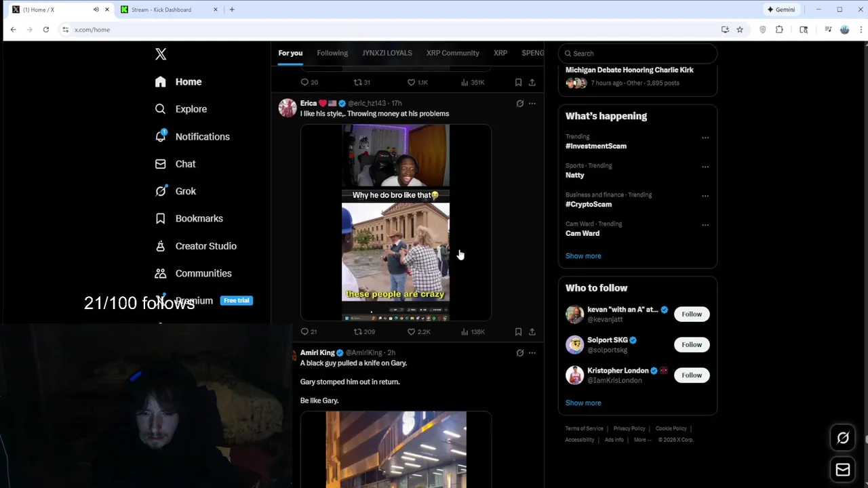
Task: Open the Cam Ward trending topic
Action: click(x=583, y=233)
